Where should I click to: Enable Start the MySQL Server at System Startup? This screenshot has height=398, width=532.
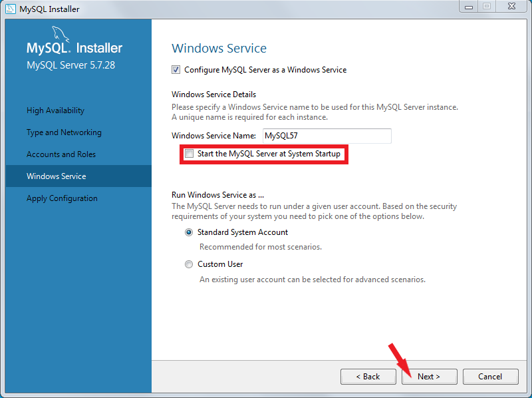tap(189, 154)
